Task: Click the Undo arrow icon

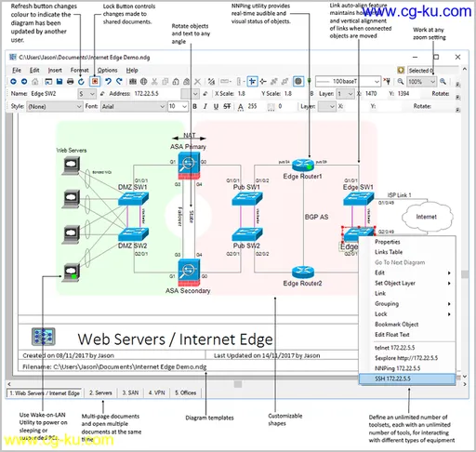Action: tap(108, 82)
